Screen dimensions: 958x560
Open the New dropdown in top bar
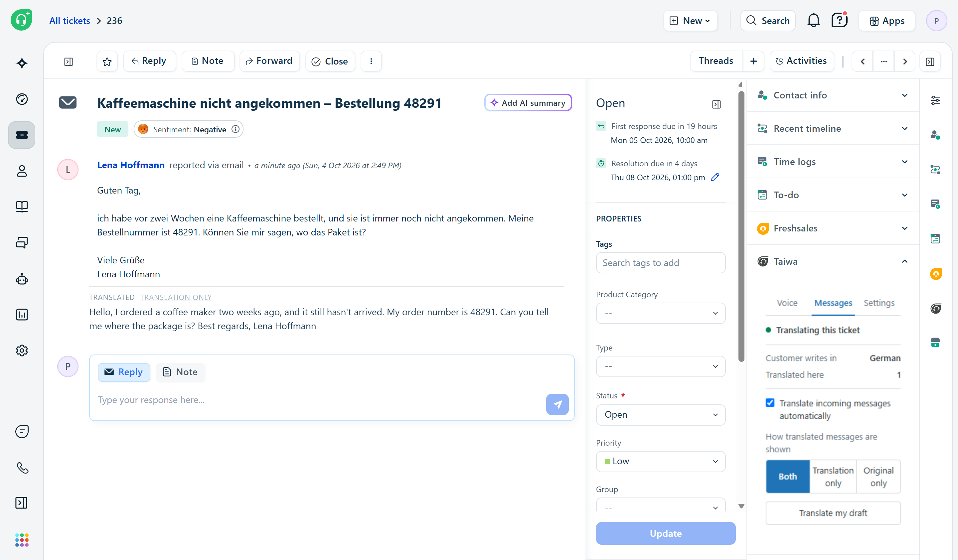[690, 21]
